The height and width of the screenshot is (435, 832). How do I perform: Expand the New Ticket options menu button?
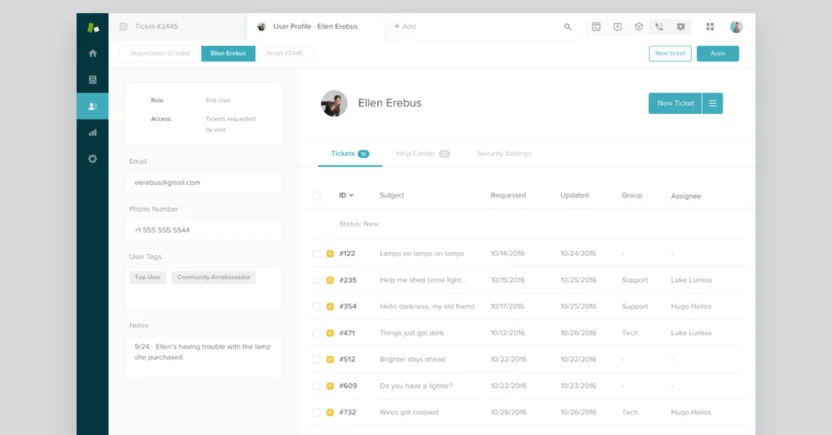coord(712,103)
